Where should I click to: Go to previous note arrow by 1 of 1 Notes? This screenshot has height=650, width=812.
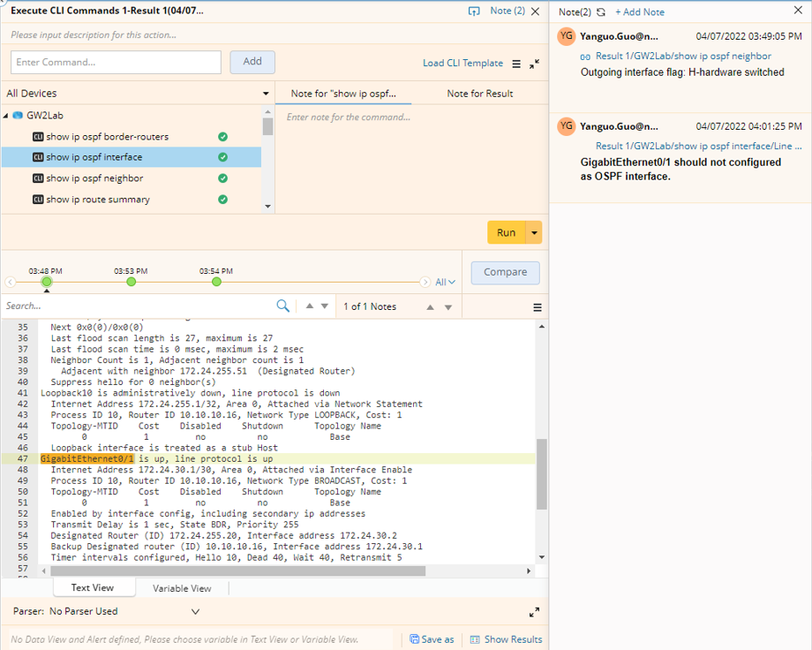coord(431,307)
